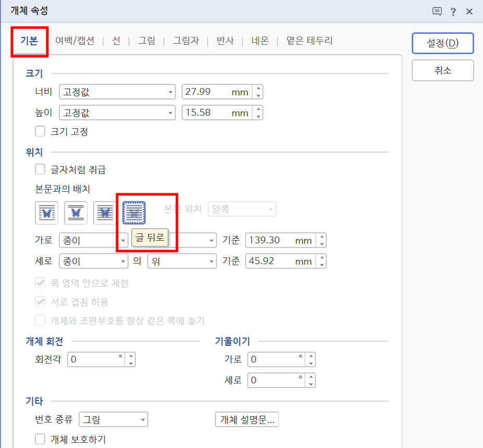Decrease 기울이기 가로 with the down arrow
Screen dimensions: 483x448
click(311, 363)
